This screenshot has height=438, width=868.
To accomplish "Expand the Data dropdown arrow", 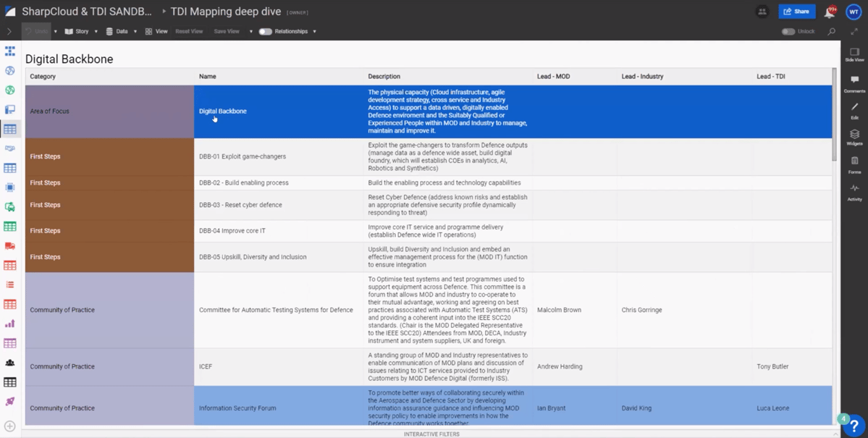I will [x=135, y=32].
